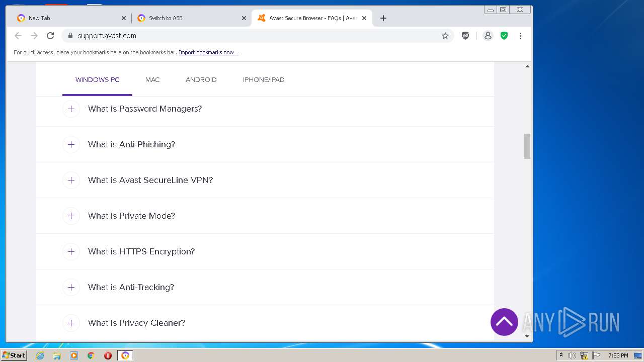Show hidden tray icons arrow

pos(561,355)
